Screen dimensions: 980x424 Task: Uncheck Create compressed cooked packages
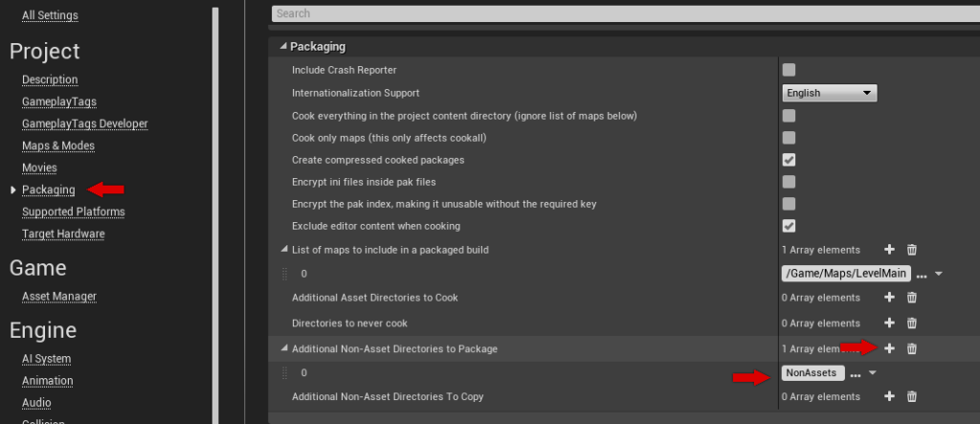pyautogui.click(x=789, y=160)
